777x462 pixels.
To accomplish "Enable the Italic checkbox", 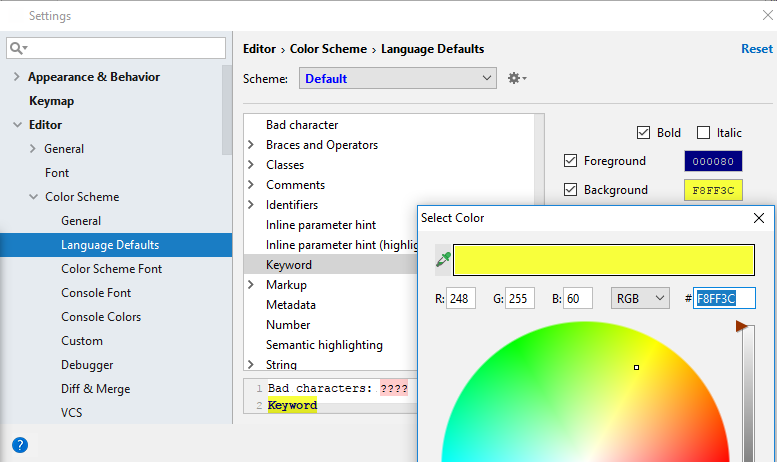I will point(703,133).
